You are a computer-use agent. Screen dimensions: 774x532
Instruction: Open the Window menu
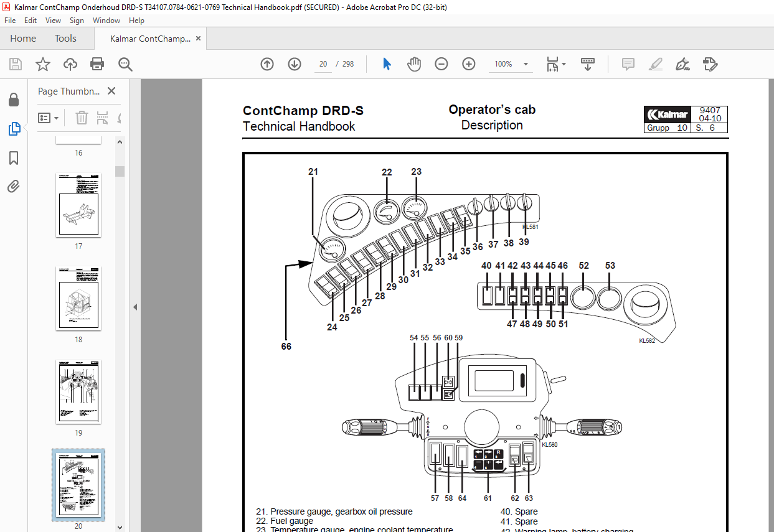point(106,21)
